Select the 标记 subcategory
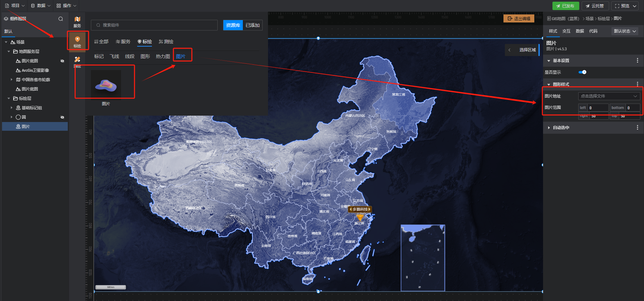This screenshot has width=644, height=301. [x=99, y=56]
